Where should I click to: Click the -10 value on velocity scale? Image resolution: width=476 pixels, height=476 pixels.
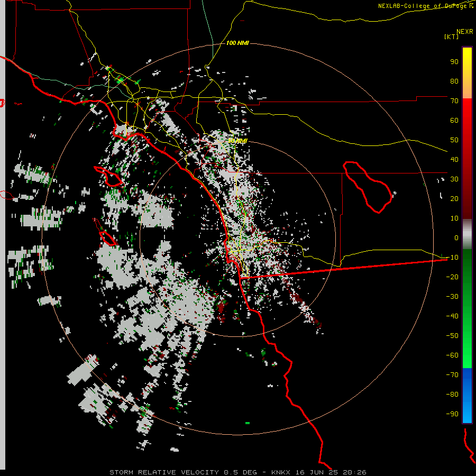452,258
